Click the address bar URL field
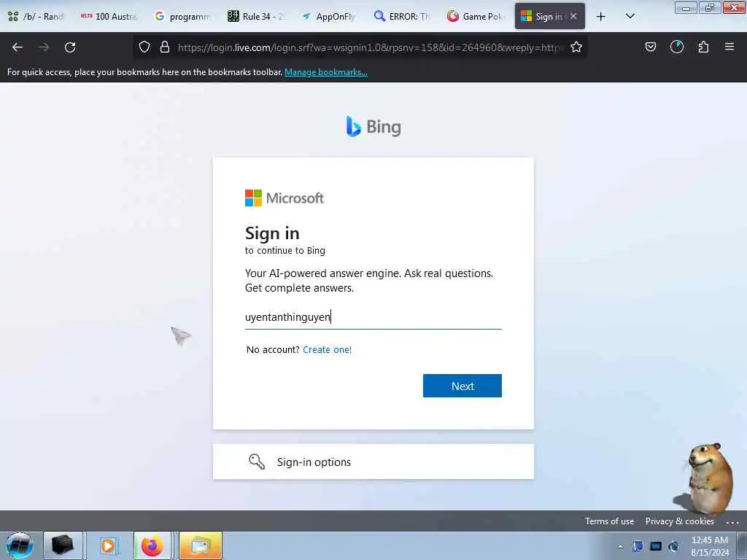The image size is (747, 560). [370, 47]
